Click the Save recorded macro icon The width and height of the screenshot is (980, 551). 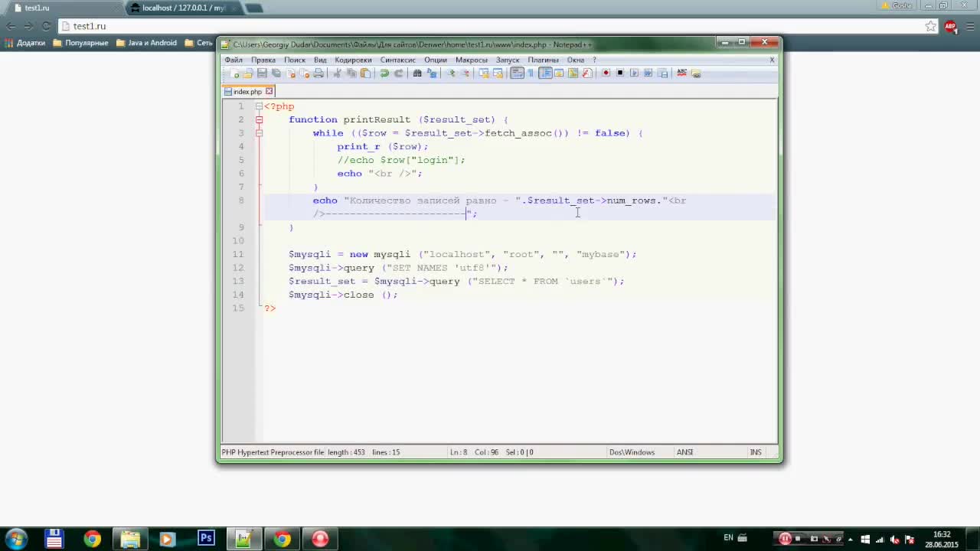pyautogui.click(x=663, y=73)
